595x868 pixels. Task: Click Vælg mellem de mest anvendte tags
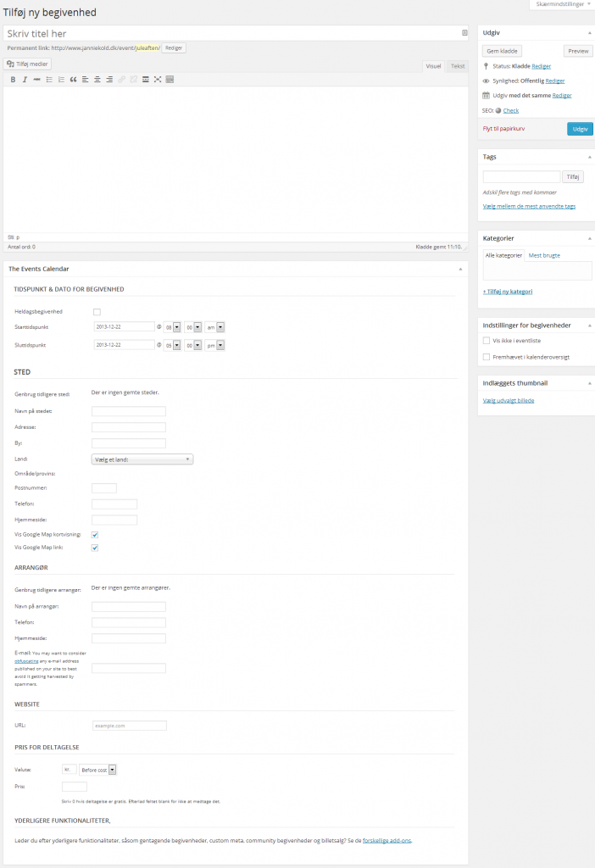click(529, 207)
